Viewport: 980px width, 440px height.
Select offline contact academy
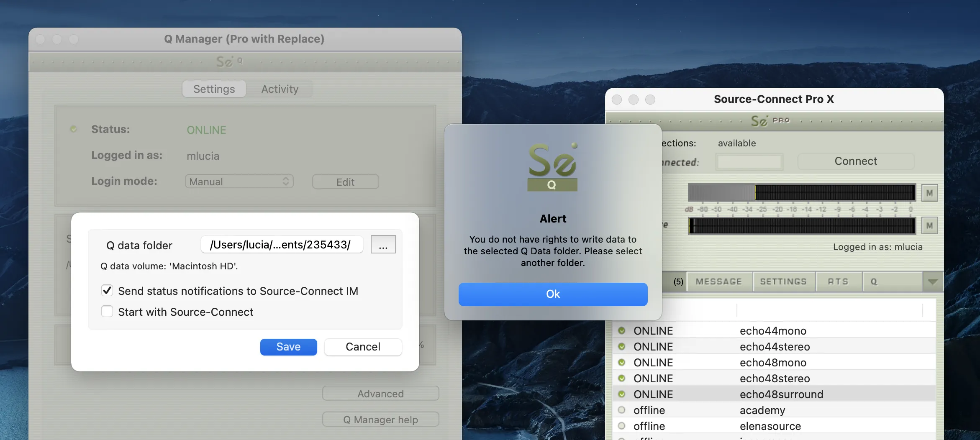click(x=774, y=410)
